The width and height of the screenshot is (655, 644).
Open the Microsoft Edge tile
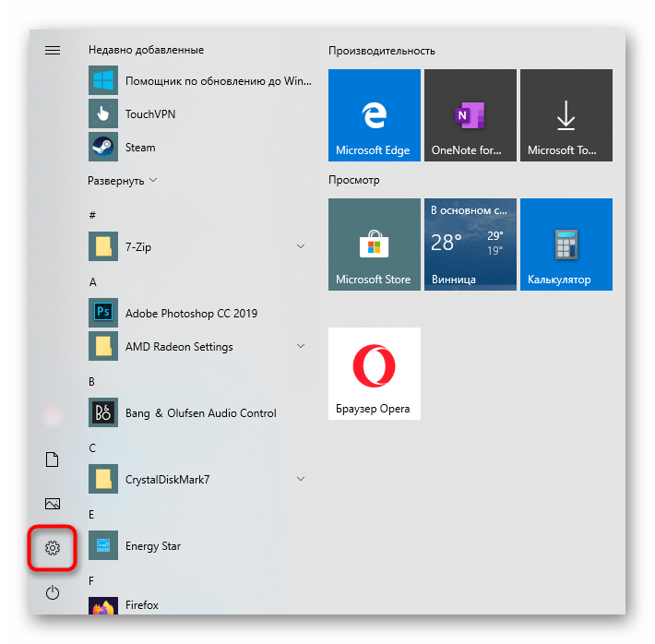click(x=375, y=115)
